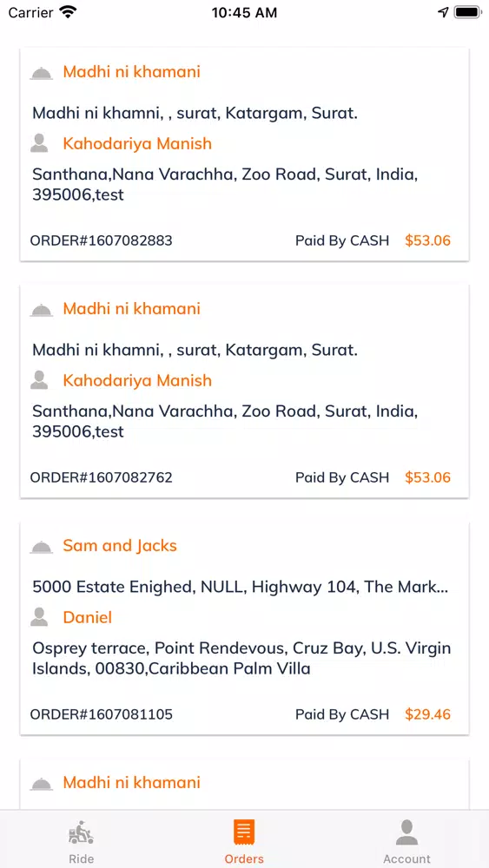Tap person icon on order 1607082762 card
The width and height of the screenshot is (489, 868).
(x=39, y=380)
